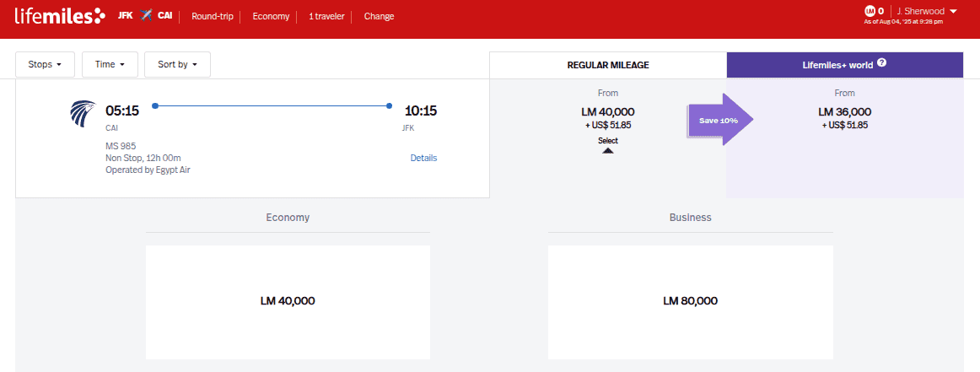Open the flight Details link
This screenshot has height=372, width=980.
tap(423, 158)
